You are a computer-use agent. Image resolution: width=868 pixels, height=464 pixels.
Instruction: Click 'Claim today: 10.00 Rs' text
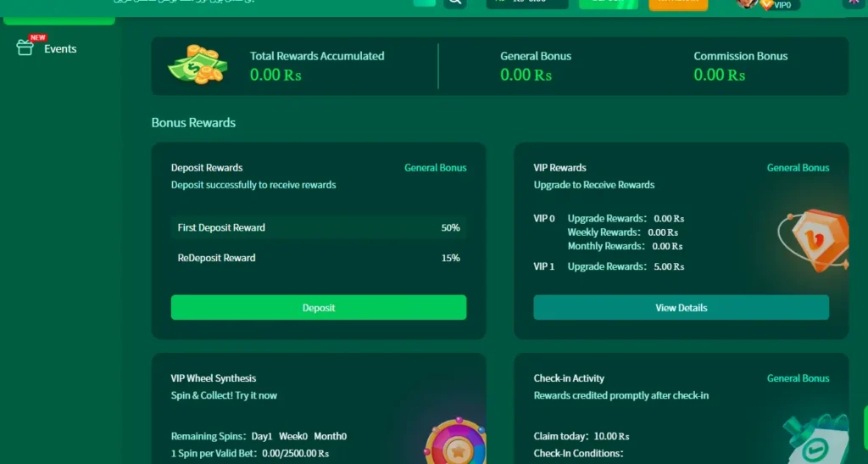581,436
